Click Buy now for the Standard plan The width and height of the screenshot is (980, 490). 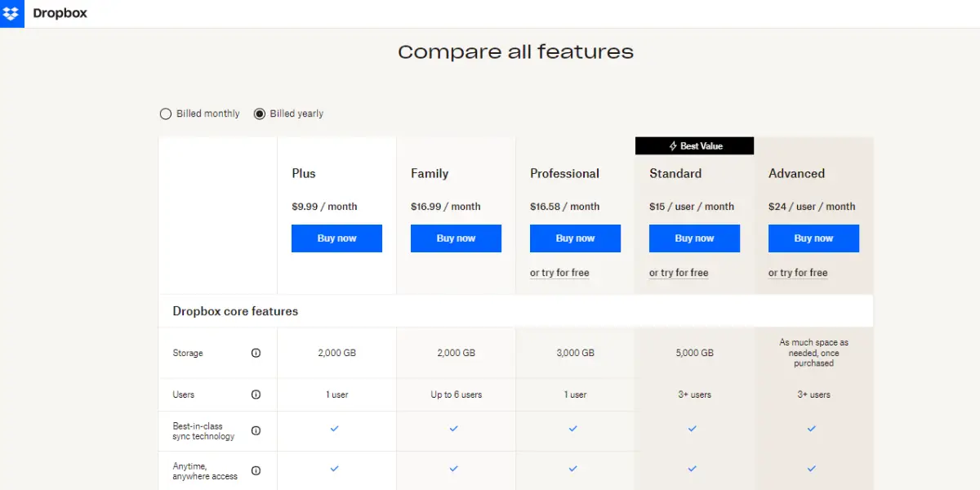coord(694,238)
